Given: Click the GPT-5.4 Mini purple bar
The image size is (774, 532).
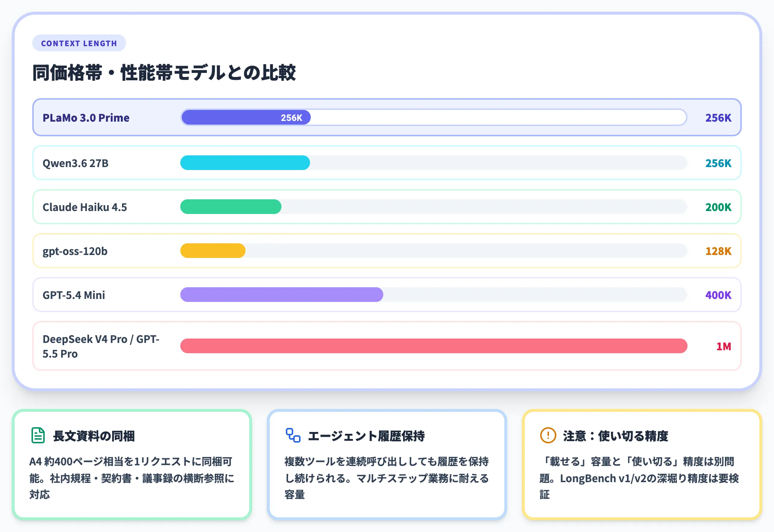Looking at the screenshot, I should pos(282,295).
